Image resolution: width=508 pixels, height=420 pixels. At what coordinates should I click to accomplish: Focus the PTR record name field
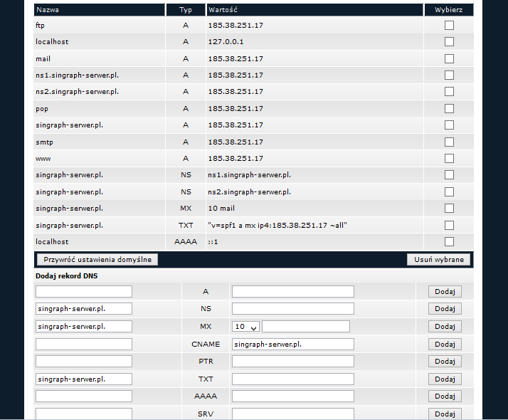click(x=84, y=362)
